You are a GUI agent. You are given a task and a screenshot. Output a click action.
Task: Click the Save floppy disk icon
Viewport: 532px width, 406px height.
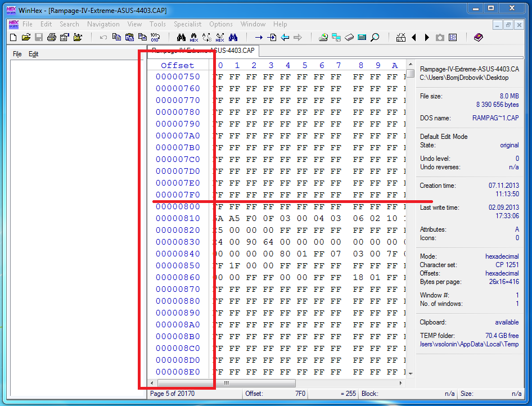coord(39,37)
